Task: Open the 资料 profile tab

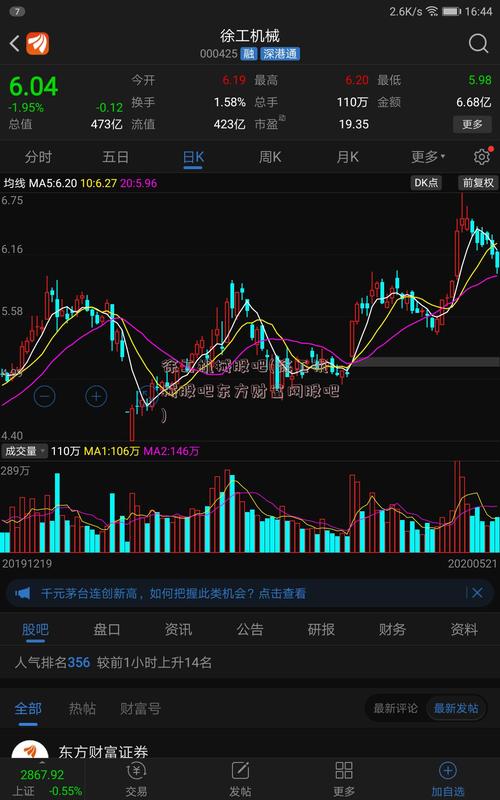Action: (x=464, y=629)
